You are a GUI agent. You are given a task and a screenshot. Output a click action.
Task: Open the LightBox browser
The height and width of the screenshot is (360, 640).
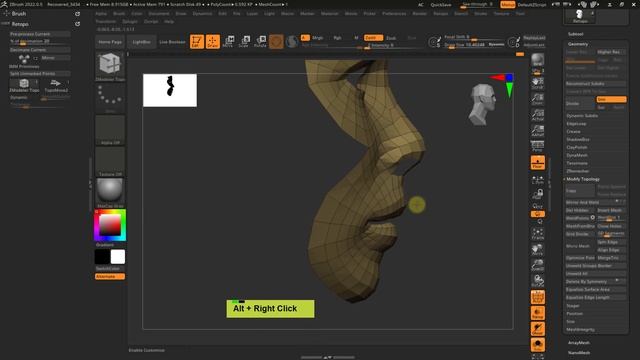tap(141, 42)
